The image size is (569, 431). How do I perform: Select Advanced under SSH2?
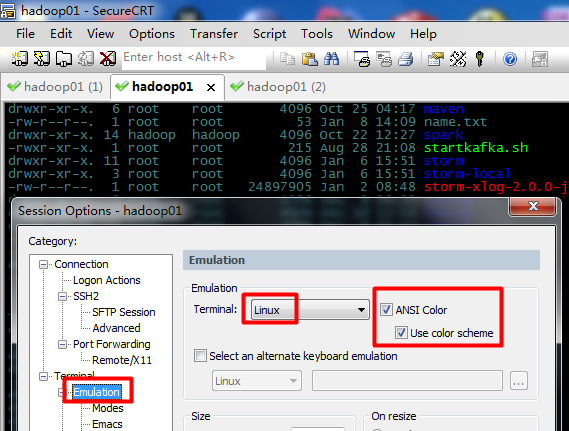116,328
